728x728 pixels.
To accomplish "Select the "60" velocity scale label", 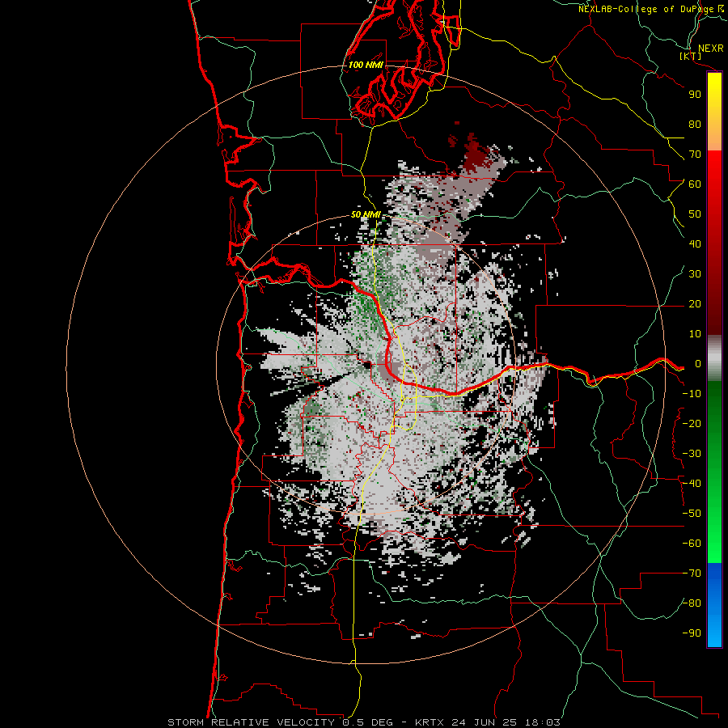I will coord(695,184).
